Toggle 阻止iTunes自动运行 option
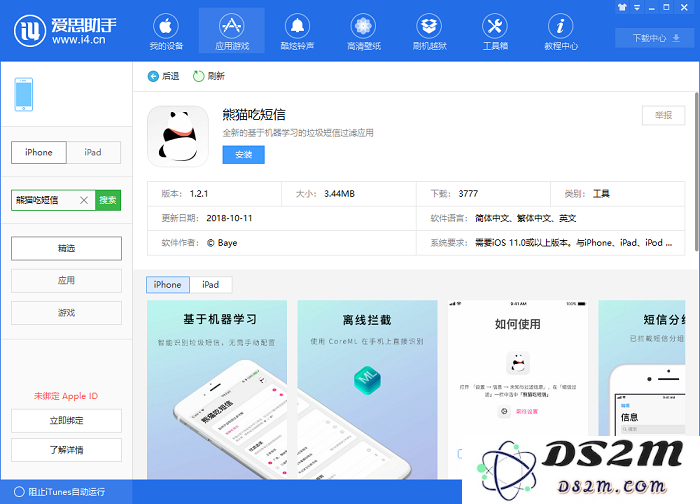The height and width of the screenshot is (504, 700). point(19,492)
